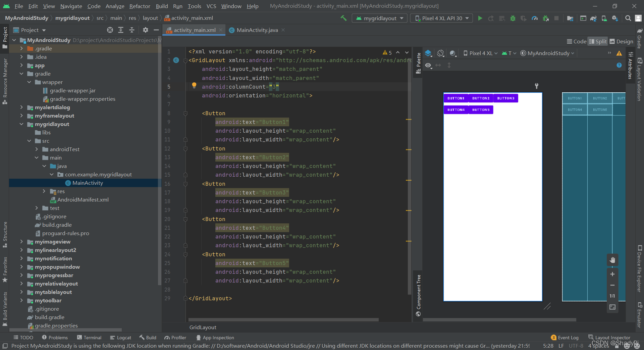The image size is (644, 350).
Task: Open the Terminal tool window
Action: pos(89,338)
